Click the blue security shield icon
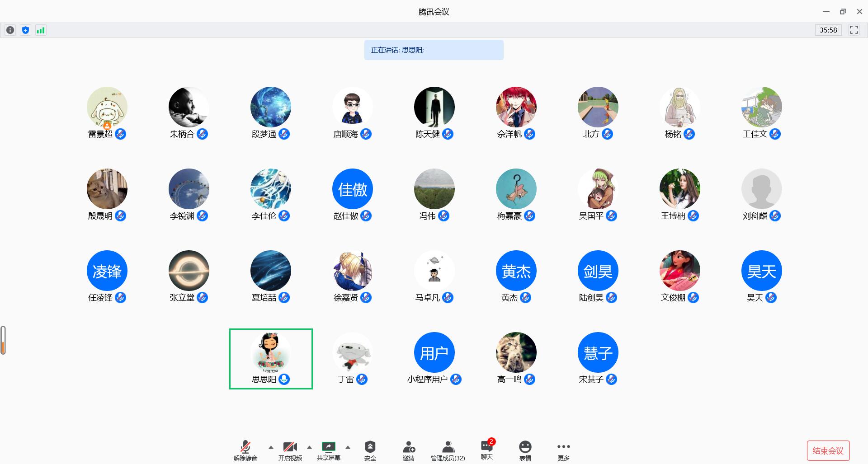 pyautogui.click(x=25, y=30)
